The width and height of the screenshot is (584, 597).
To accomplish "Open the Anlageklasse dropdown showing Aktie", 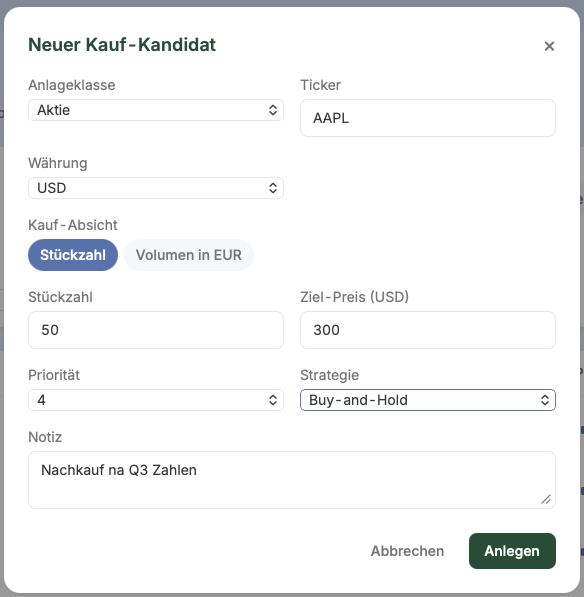I will coord(156,110).
